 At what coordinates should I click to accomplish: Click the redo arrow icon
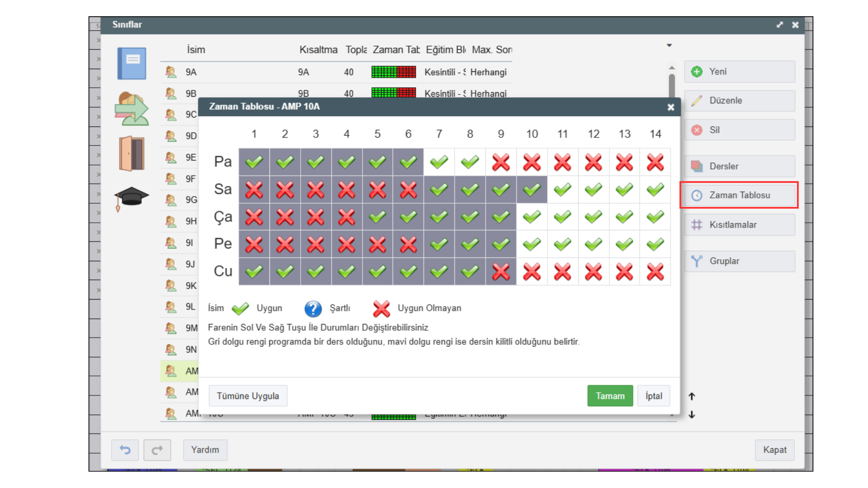pos(157,450)
